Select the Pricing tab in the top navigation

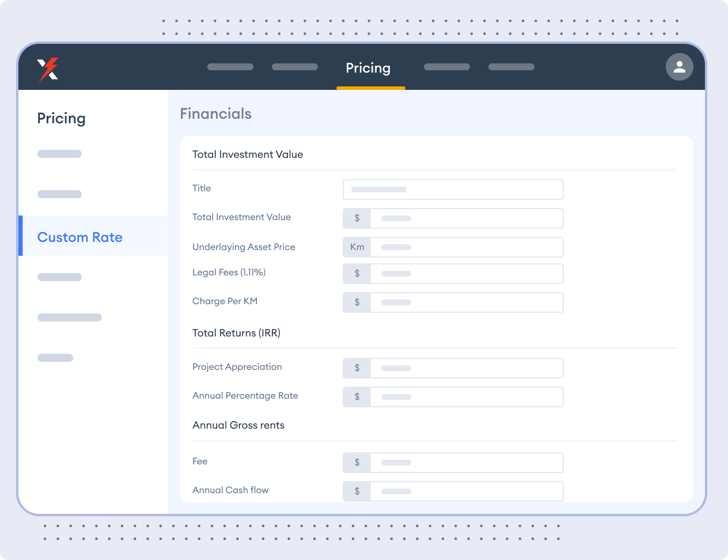pos(369,68)
